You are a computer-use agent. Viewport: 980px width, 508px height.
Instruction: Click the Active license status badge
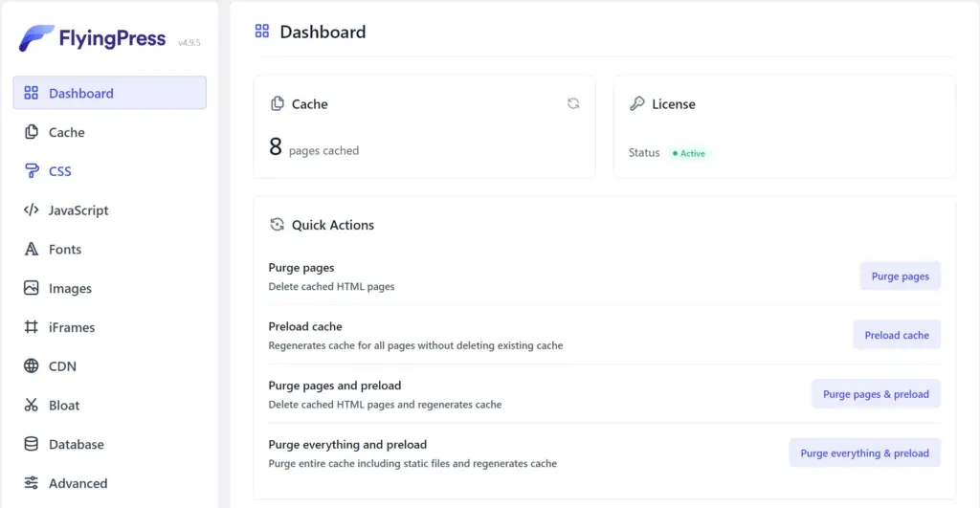coord(688,153)
